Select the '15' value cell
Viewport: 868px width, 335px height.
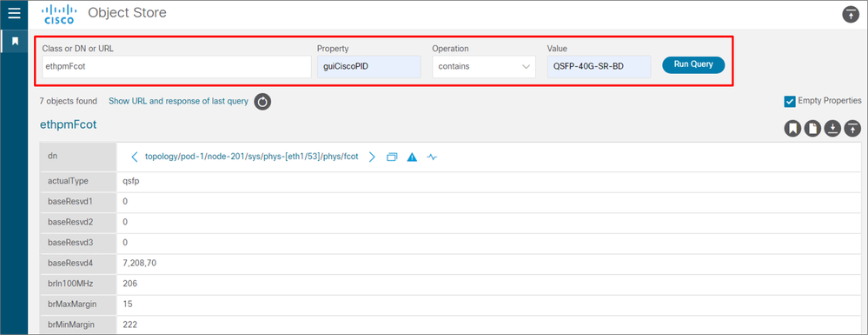pos(128,304)
